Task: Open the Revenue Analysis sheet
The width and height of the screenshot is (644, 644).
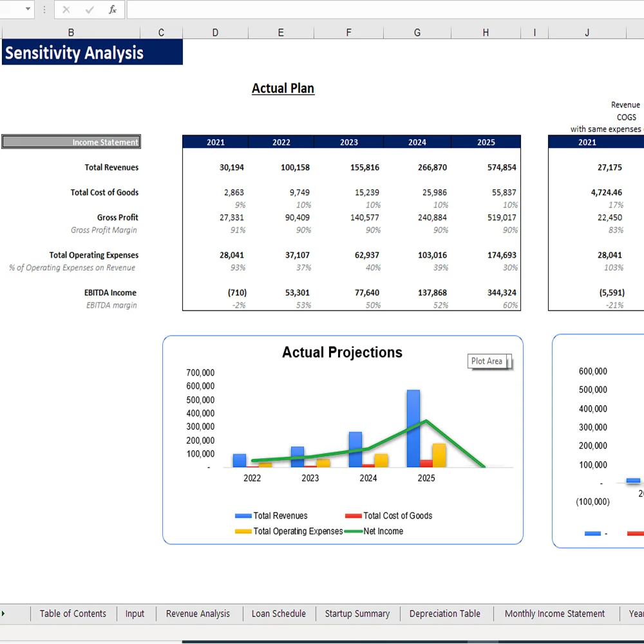Action: [198, 613]
